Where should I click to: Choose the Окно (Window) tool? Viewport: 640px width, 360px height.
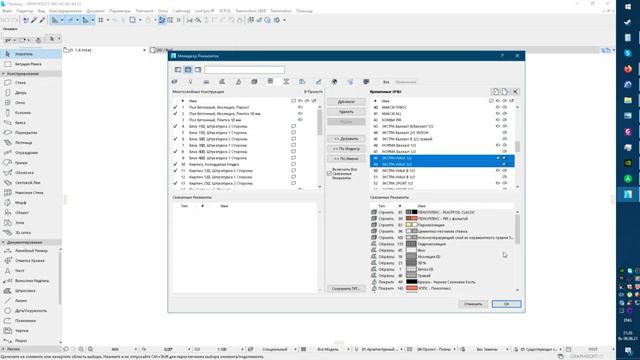pos(31,102)
